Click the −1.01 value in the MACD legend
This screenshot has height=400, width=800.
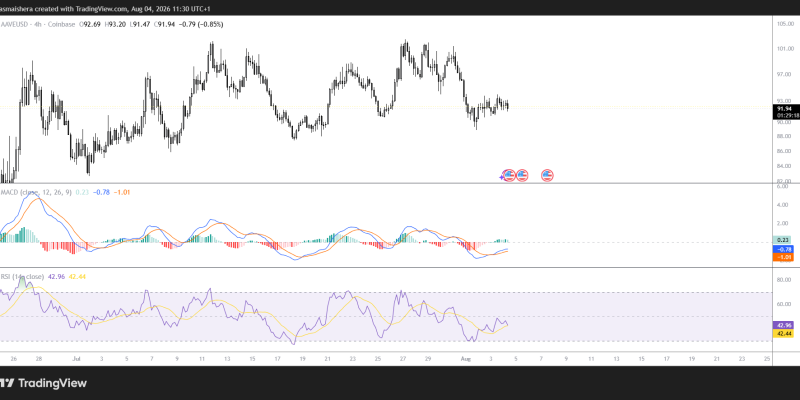click(x=121, y=192)
